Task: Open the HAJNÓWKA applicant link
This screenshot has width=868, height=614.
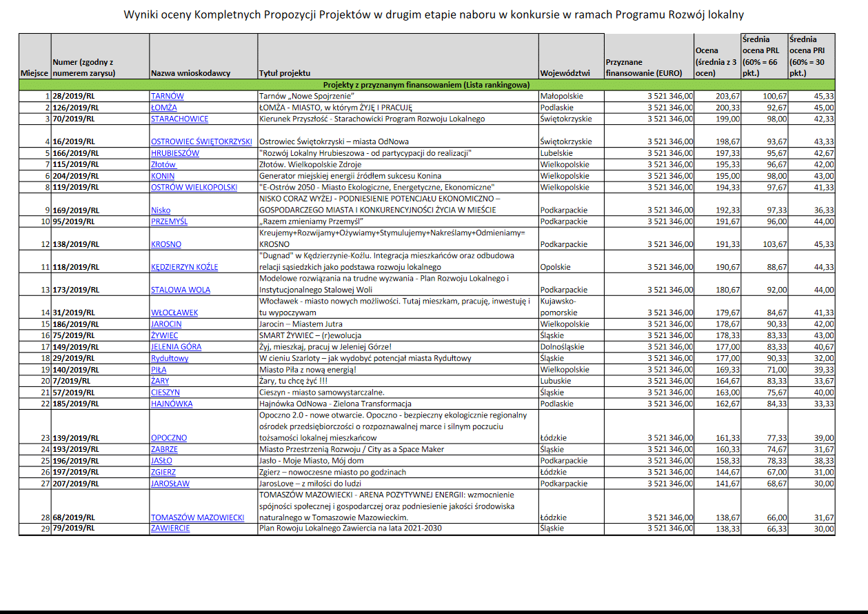Action: pyautogui.click(x=172, y=404)
